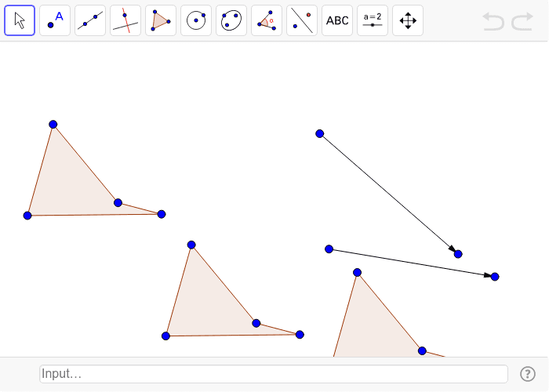Select the Ellipse conic tool
This screenshot has width=549, height=392.
(x=231, y=20)
